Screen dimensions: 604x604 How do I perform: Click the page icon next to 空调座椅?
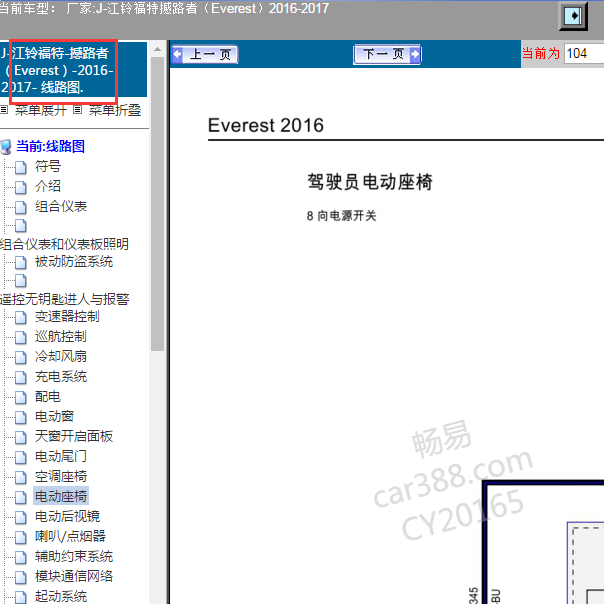coord(21,477)
